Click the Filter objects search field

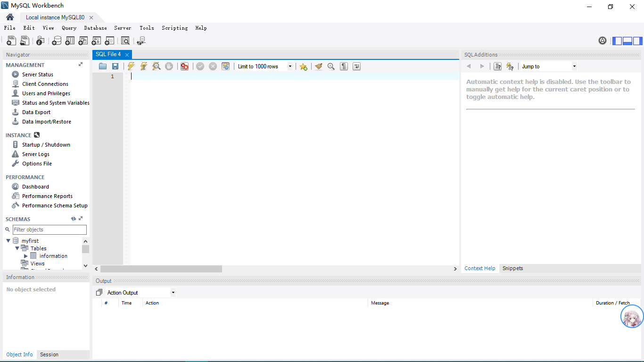pos(50,230)
